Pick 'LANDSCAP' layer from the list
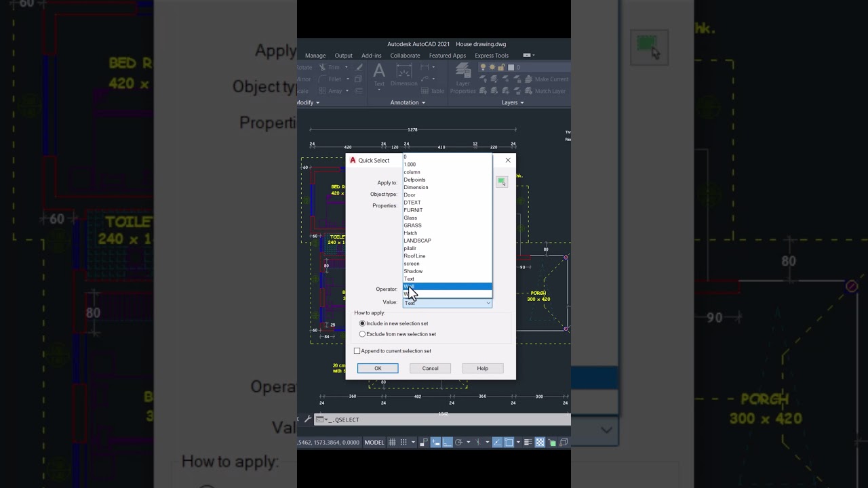This screenshot has height=488, width=868. pos(447,241)
